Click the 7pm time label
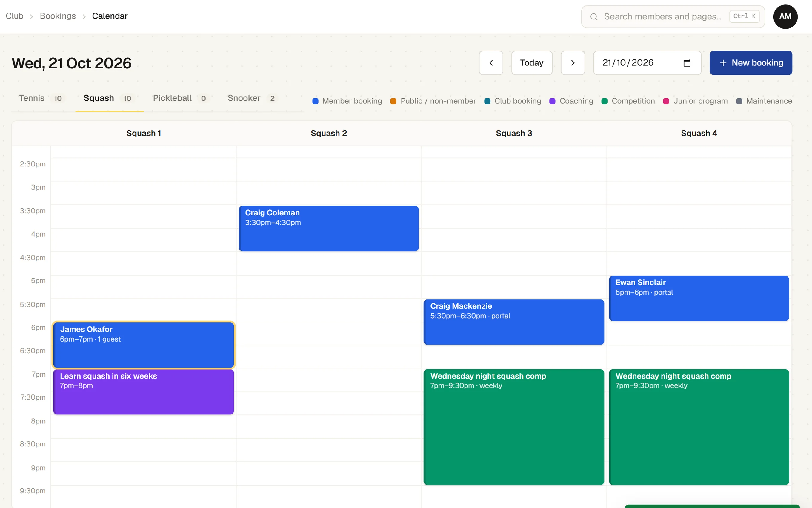Viewport: 812px width, 508px height. point(39,374)
